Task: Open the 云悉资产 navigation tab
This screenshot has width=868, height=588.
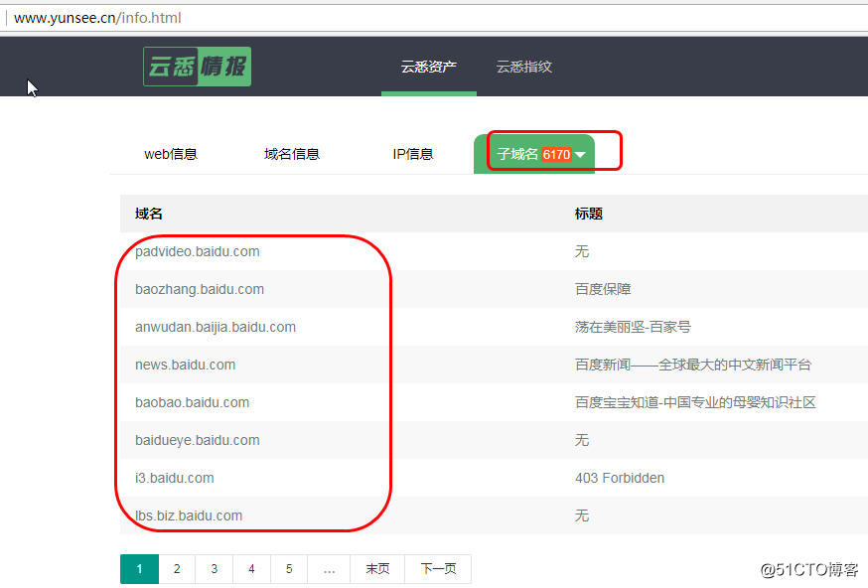Action: (429, 67)
